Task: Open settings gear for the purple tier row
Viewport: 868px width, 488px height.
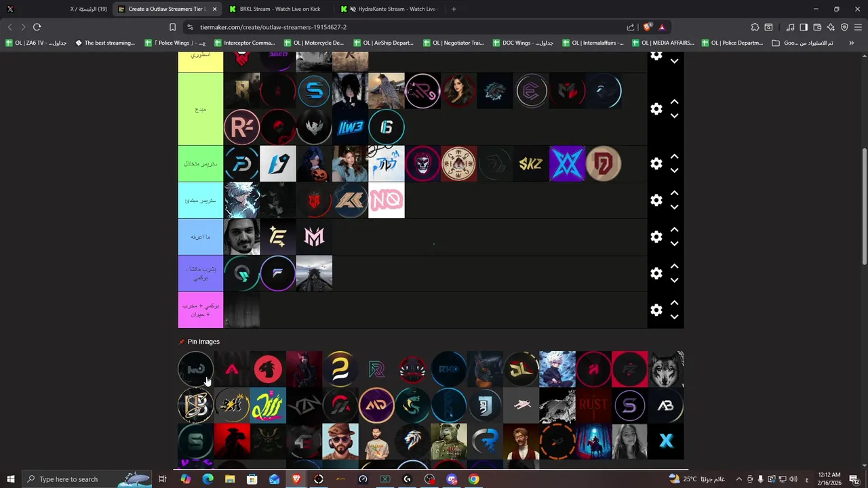Action: [656, 273]
